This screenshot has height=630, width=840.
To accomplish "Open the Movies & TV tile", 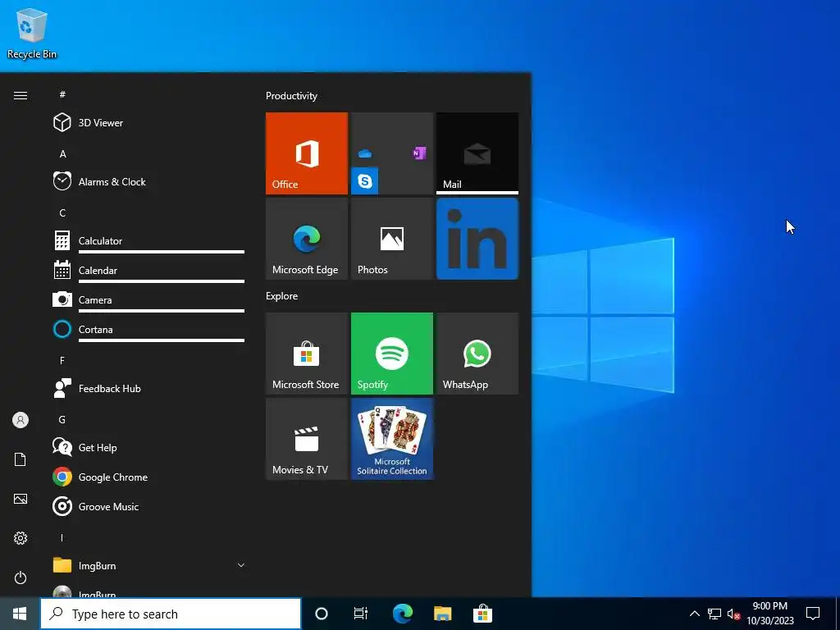I will click(x=307, y=439).
